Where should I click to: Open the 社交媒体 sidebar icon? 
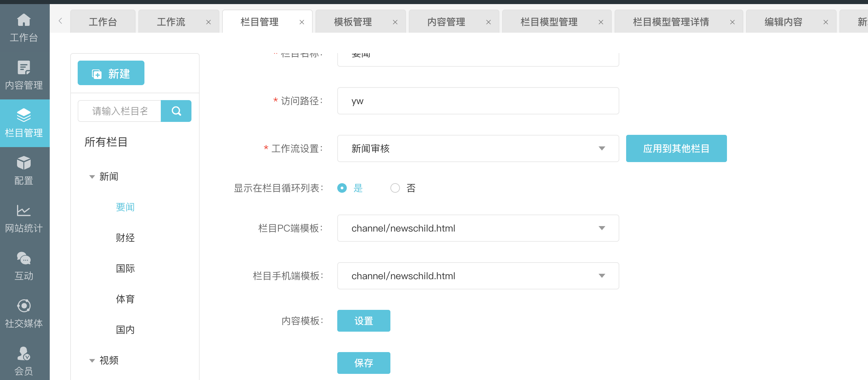(24, 306)
